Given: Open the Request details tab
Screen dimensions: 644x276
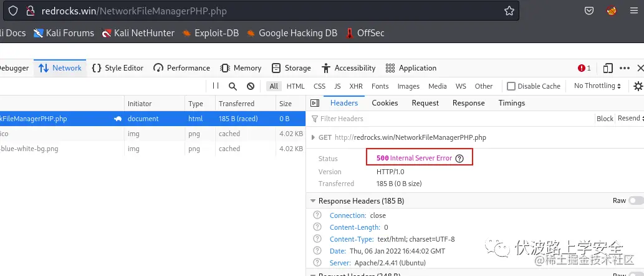Looking at the screenshot, I should tap(425, 103).
